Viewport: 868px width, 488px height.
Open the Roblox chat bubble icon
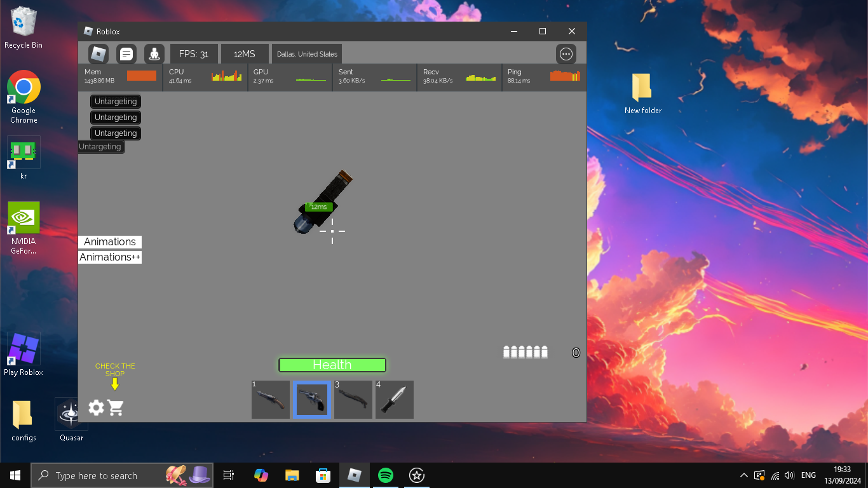[x=126, y=54]
